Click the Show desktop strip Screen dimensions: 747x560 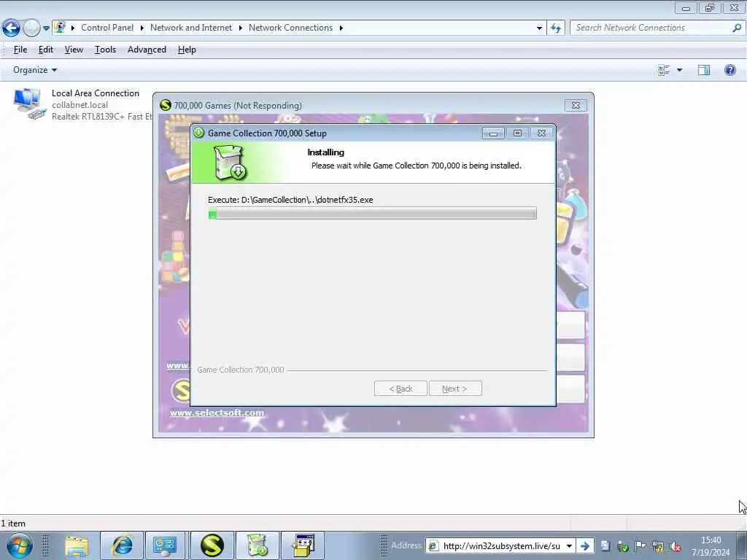pyautogui.click(x=741, y=545)
